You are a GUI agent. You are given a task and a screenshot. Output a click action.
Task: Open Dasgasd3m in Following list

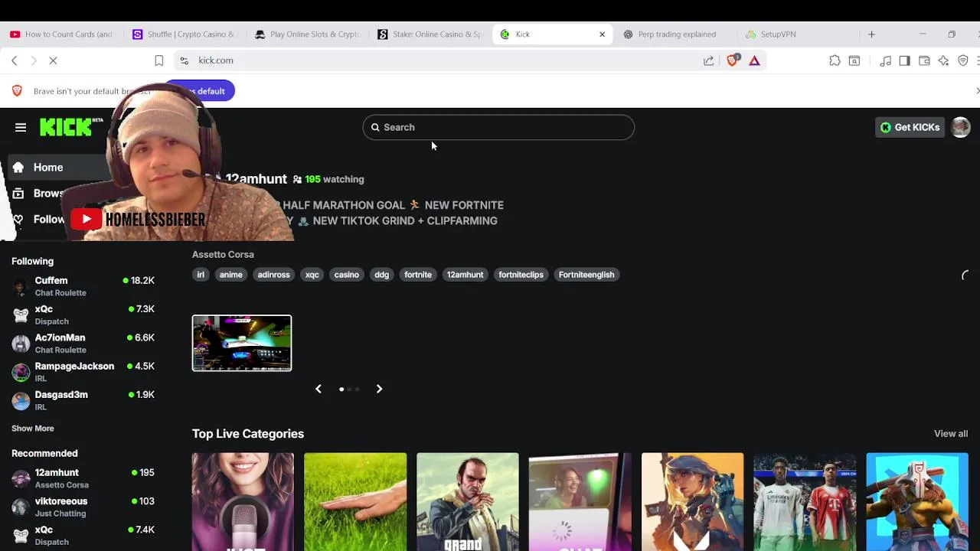[83, 400]
